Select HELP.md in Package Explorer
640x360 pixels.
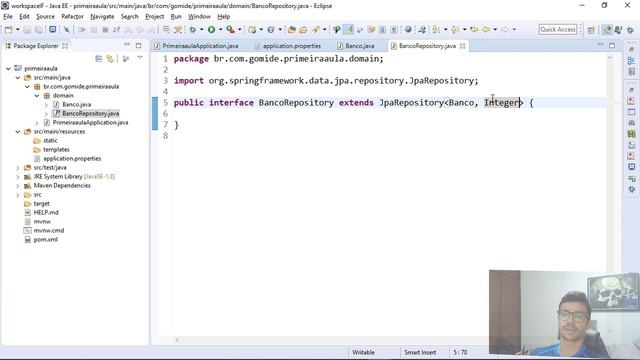(x=46, y=213)
